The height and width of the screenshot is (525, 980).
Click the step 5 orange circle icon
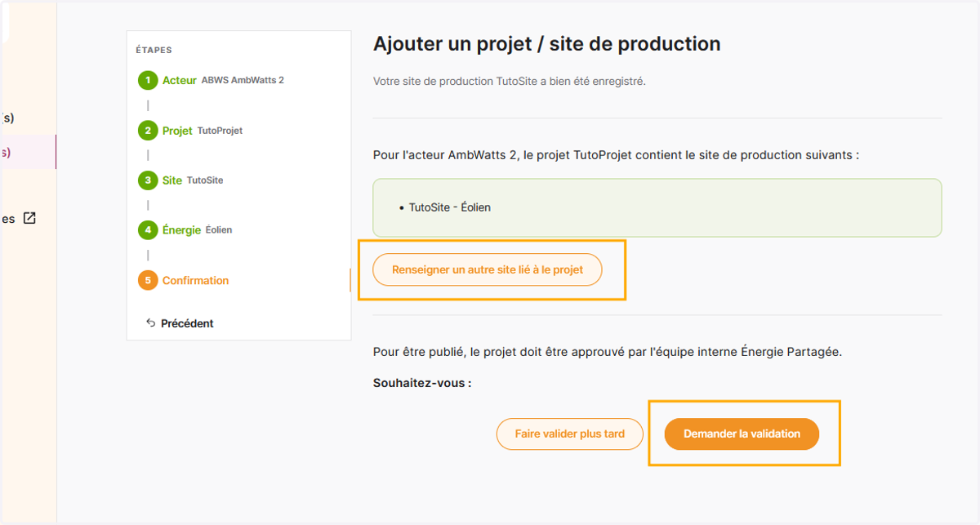point(148,280)
